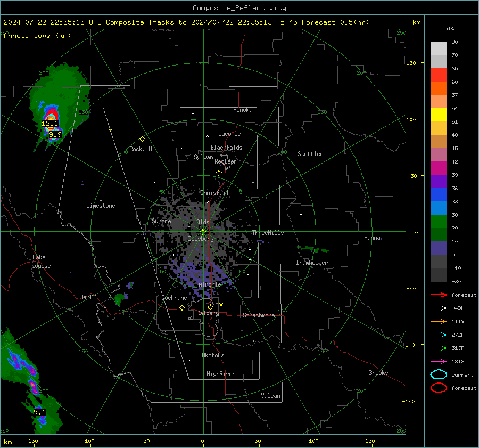This screenshot has height=448, width=479.
Task: Click the 9.1 storm top label
Action: click(x=40, y=412)
